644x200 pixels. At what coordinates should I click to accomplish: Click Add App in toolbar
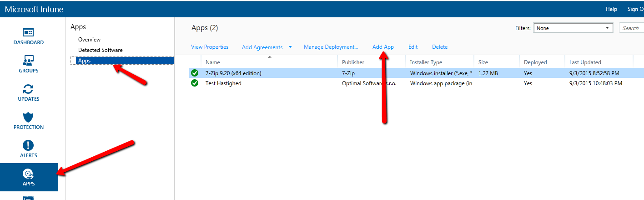[x=383, y=47]
